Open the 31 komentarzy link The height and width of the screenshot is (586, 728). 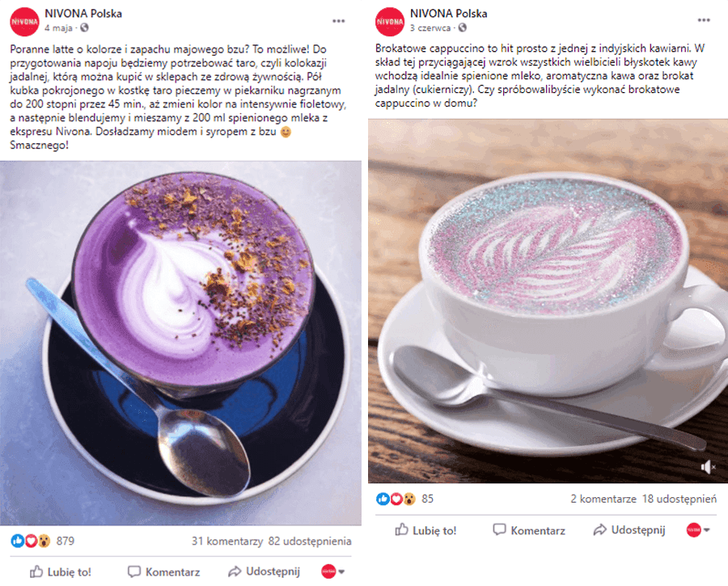tap(227, 541)
